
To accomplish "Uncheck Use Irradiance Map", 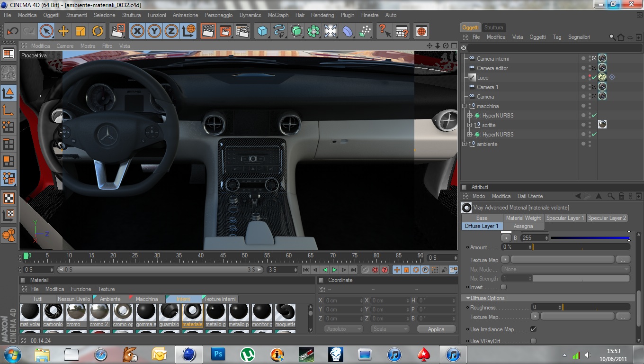I will point(534,329).
